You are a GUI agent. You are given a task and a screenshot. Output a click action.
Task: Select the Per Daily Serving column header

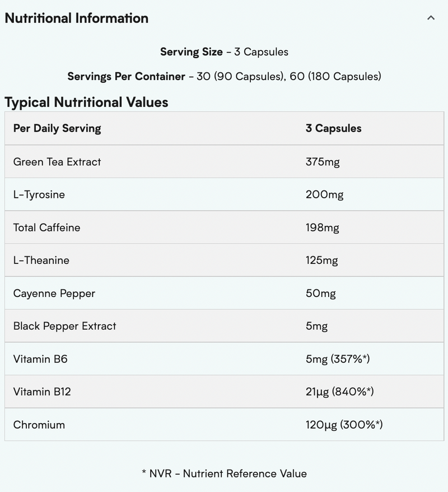57,128
